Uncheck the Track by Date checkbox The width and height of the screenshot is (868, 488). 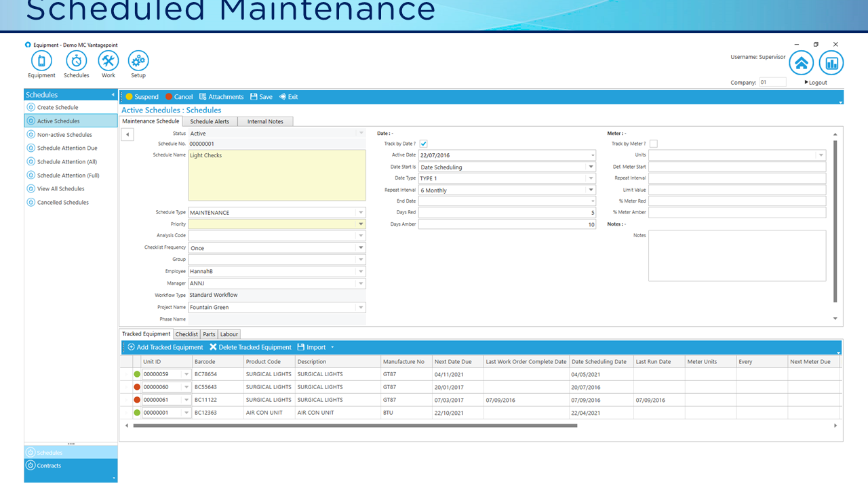point(423,143)
